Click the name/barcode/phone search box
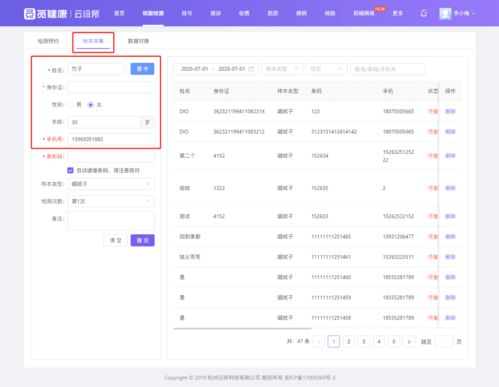The height and width of the screenshot is (387, 499). tap(388, 69)
